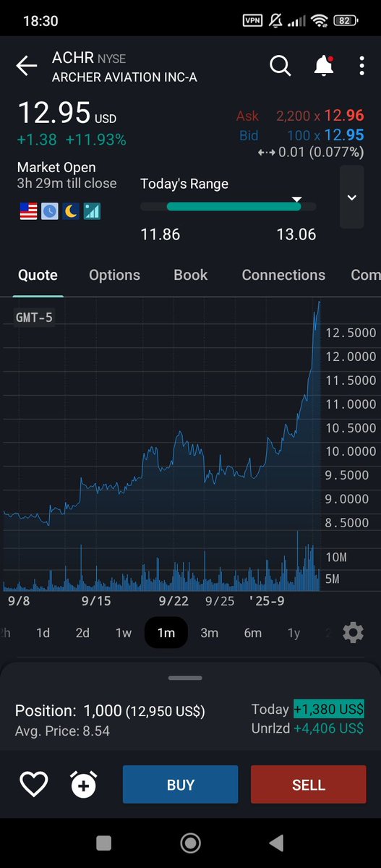Tap the Android back triangle button
The width and height of the screenshot is (381, 868).
coord(276,843)
